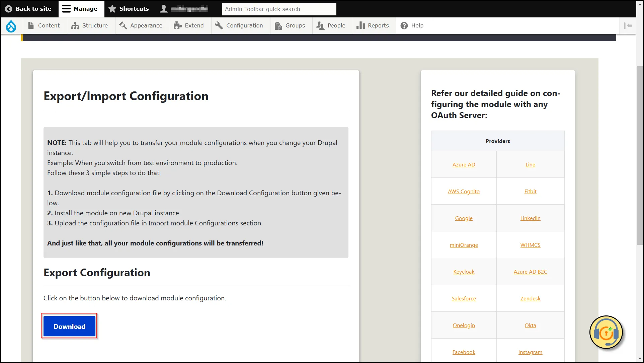Open the Azure AD provider guide
Screen dimensions: 644x363
[x=464, y=164]
